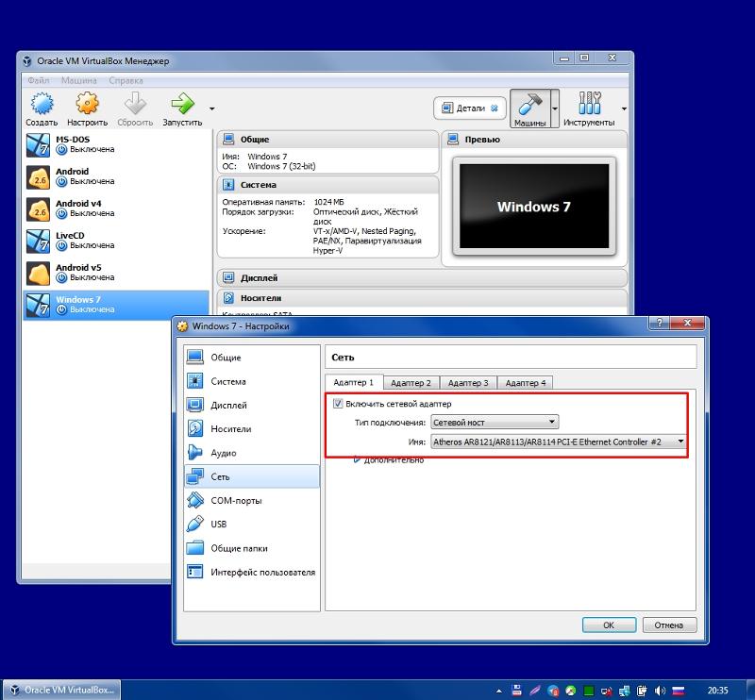Open Дисплей category in settings dialog

252,406
